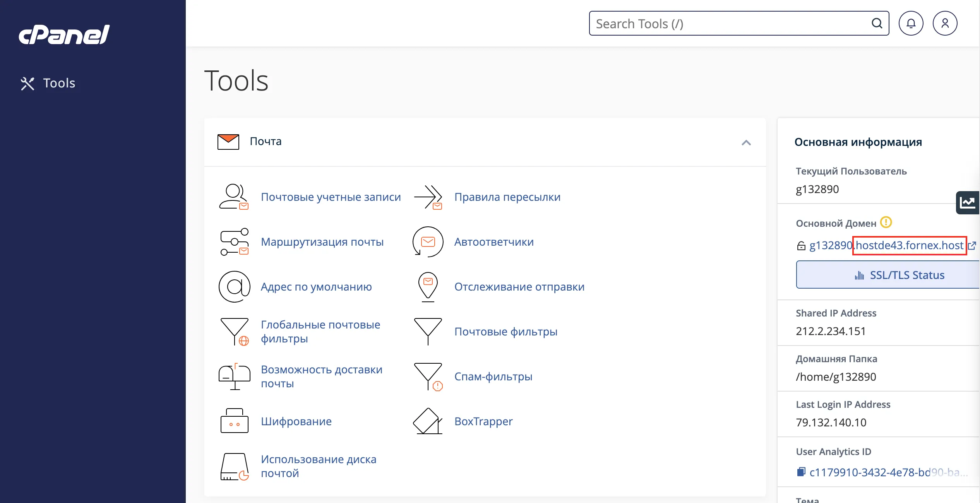Open Возможность доставки почты link
980x503 pixels.
(322, 376)
